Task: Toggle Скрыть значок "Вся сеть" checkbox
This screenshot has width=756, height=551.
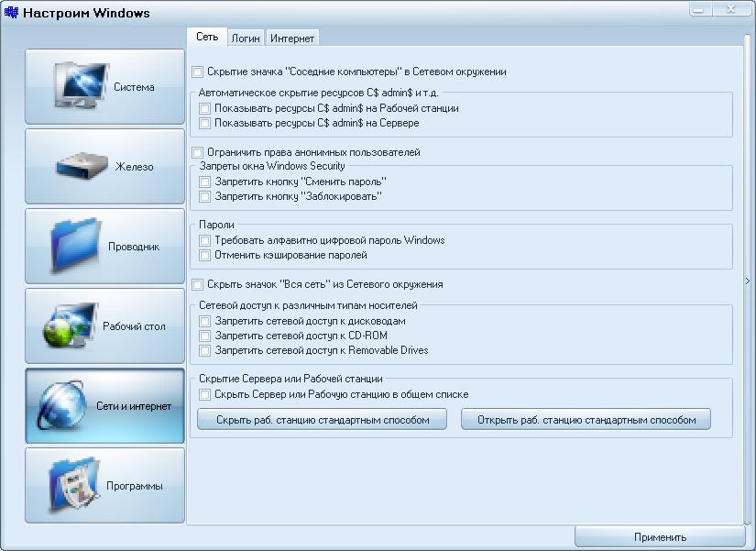Action: click(197, 284)
